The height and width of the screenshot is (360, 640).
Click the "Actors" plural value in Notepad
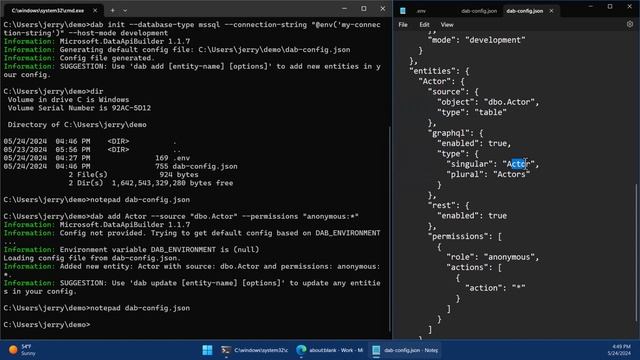click(x=511, y=174)
